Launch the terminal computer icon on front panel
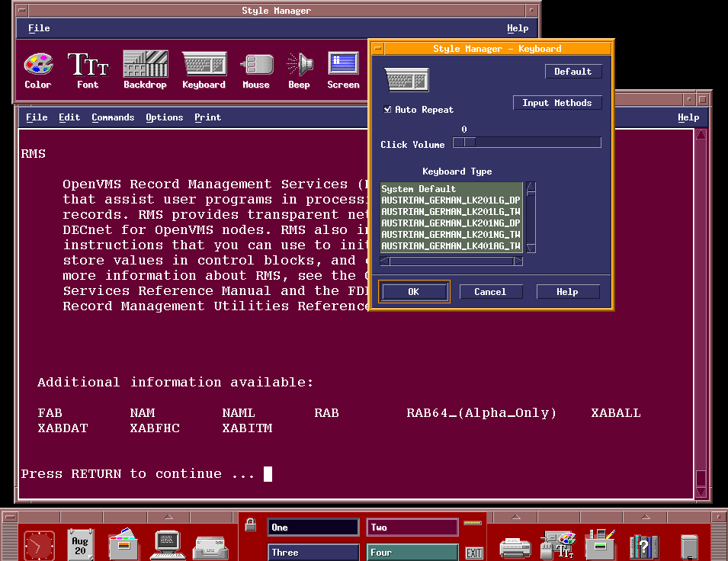Viewport: 728px width, 561px height. [168, 544]
